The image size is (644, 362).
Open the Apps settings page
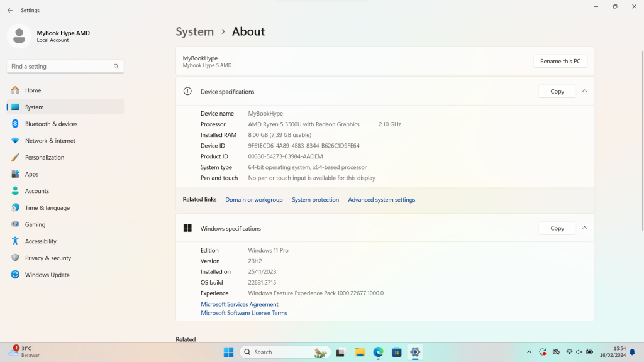(x=65, y=175)
